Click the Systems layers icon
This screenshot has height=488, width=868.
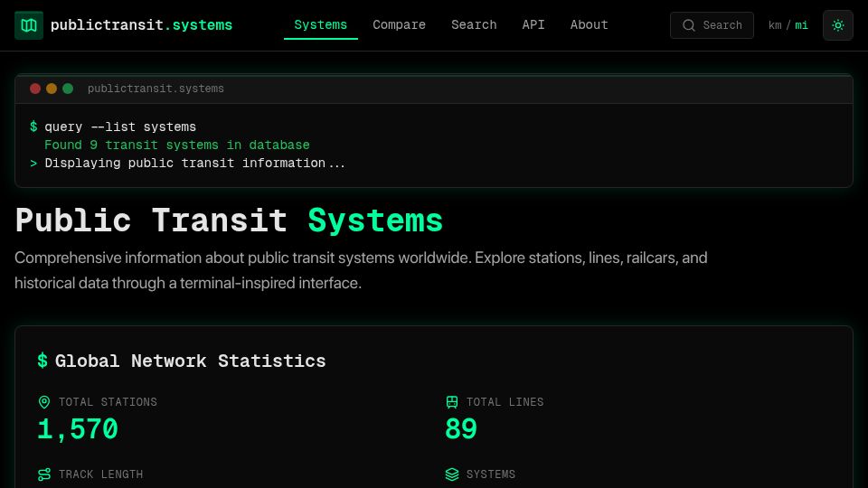[452, 474]
